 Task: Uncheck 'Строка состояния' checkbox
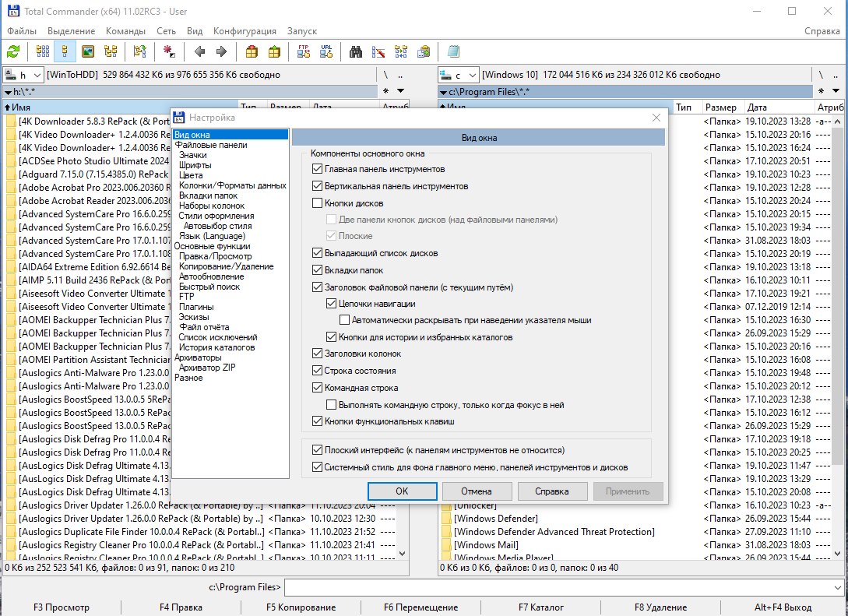pos(318,371)
